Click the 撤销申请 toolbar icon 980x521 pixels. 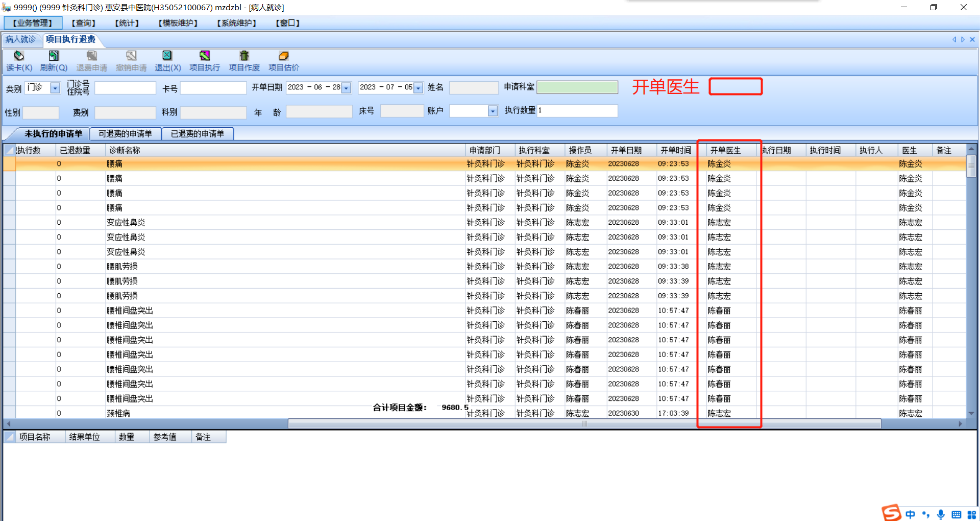tap(131, 56)
